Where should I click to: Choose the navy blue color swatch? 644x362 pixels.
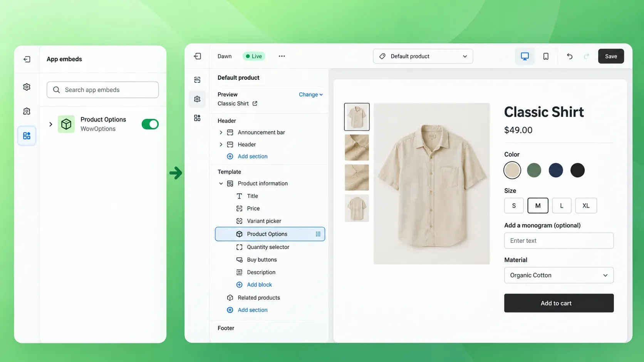click(556, 170)
